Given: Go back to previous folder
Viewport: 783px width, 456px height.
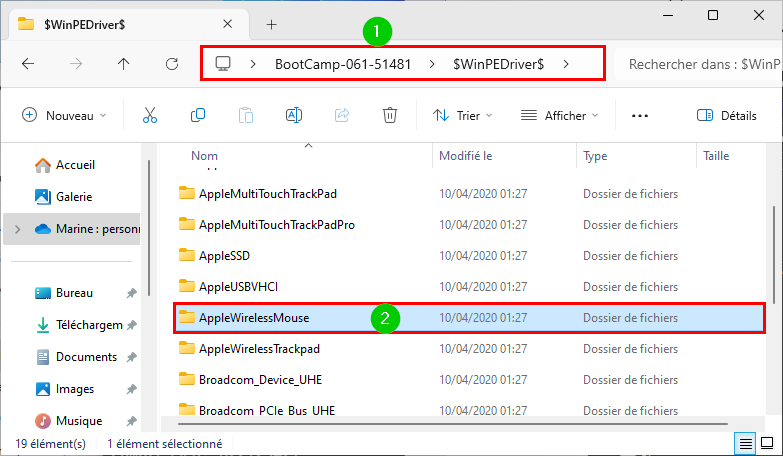Looking at the screenshot, I should pyautogui.click(x=28, y=64).
